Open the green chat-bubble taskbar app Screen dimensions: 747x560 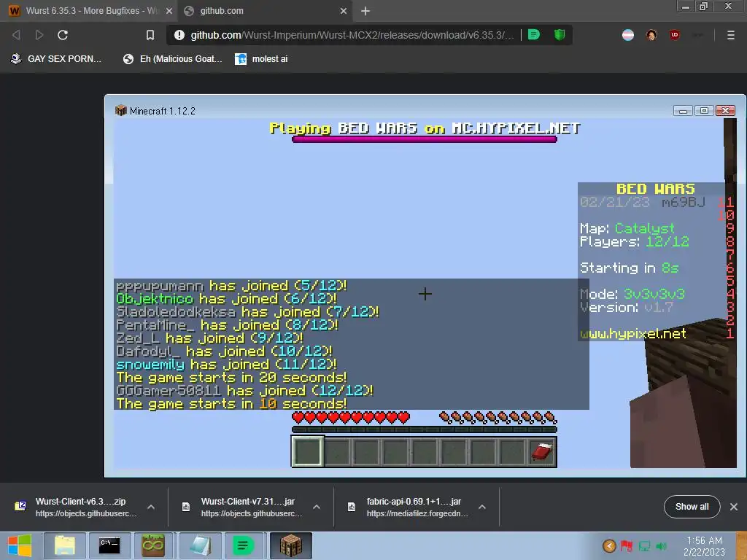(x=243, y=545)
